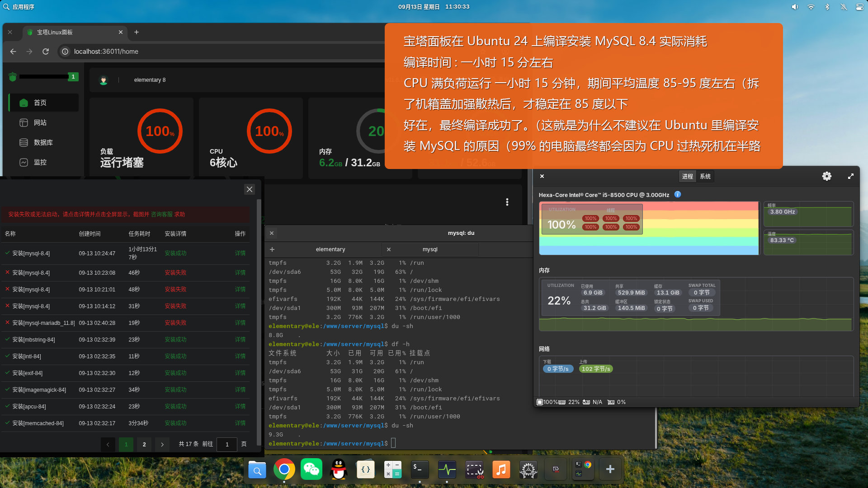
Task: Select page 1 in the task pagination
Action: pyautogui.click(x=126, y=444)
